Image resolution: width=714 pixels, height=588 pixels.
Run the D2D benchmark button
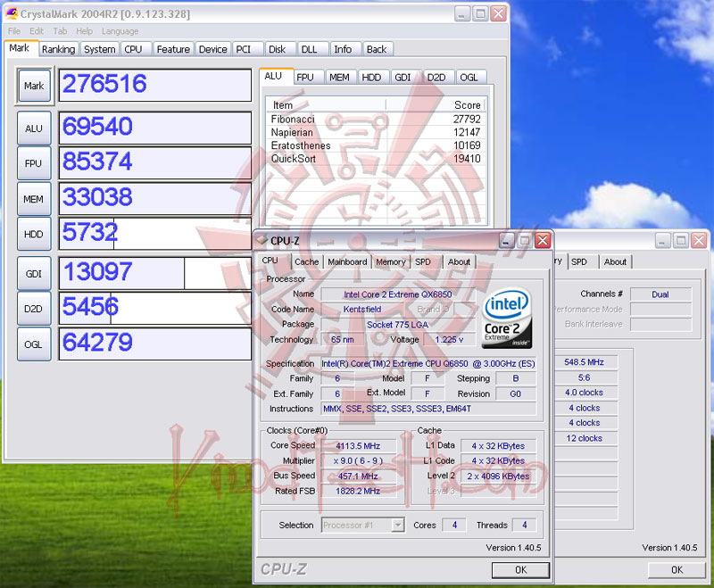[34, 309]
